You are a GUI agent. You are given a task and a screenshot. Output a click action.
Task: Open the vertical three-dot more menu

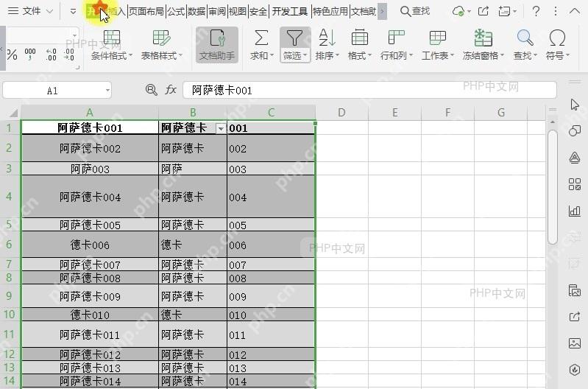pyautogui.click(x=556, y=11)
